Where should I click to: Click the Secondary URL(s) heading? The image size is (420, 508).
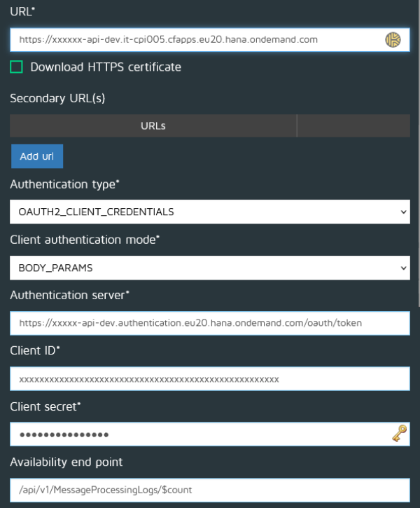57,99
